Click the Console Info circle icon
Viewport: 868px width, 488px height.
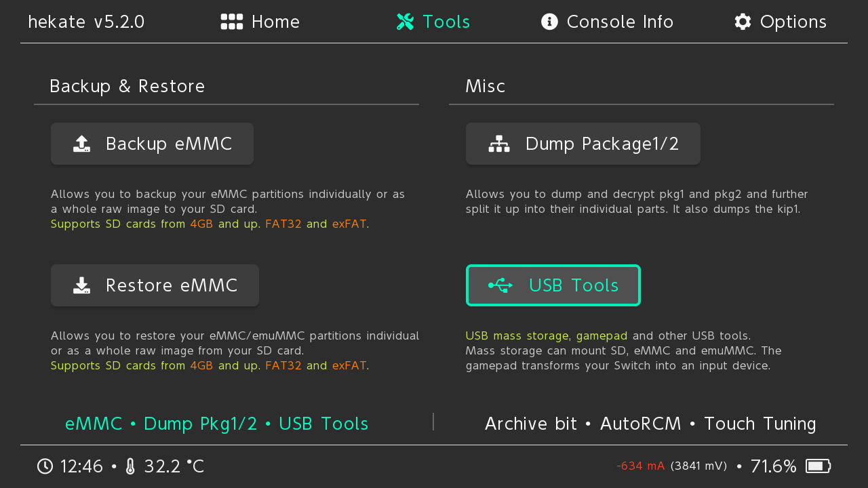click(x=549, y=22)
